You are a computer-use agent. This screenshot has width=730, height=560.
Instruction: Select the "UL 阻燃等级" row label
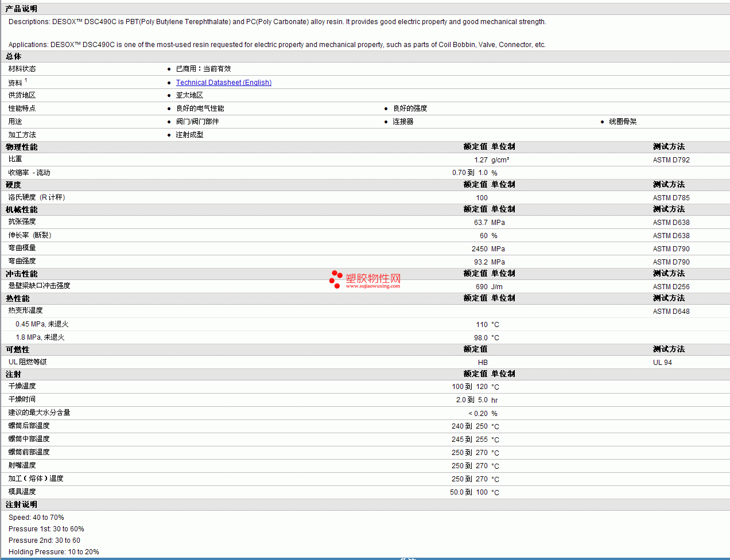pos(28,362)
